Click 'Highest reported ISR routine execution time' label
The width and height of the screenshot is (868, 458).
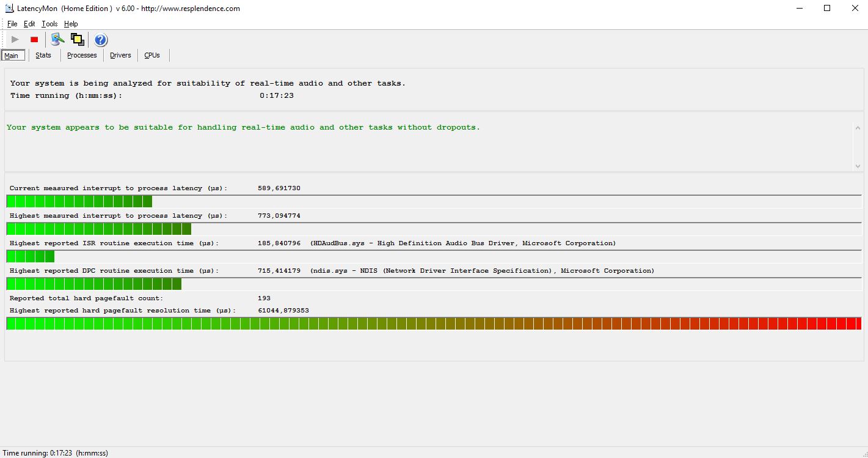click(x=114, y=243)
